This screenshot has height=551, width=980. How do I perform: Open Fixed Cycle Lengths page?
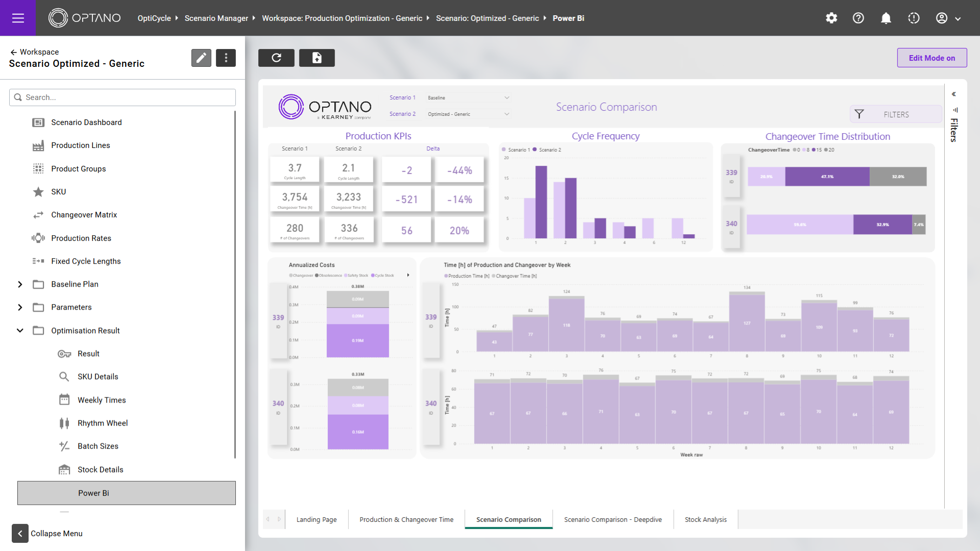(x=86, y=261)
